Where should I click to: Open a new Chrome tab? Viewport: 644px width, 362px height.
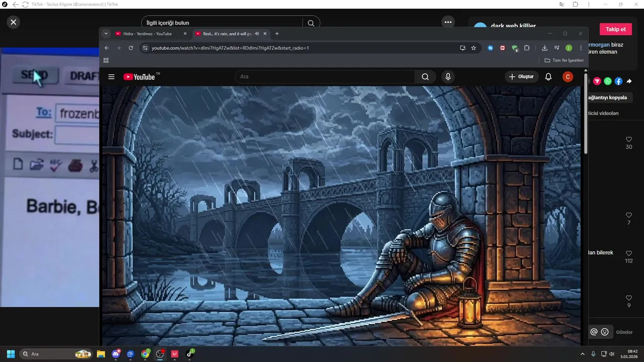pyautogui.click(x=277, y=34)
